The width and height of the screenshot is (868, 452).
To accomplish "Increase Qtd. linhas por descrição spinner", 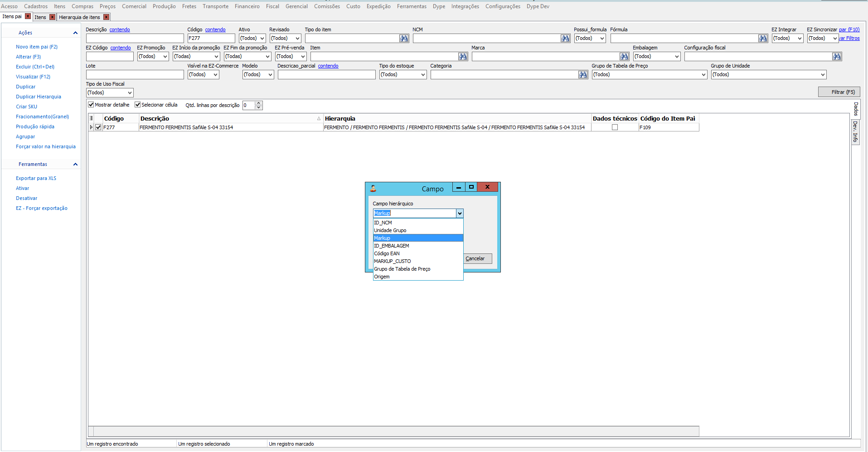I will (x=258, y=103).
